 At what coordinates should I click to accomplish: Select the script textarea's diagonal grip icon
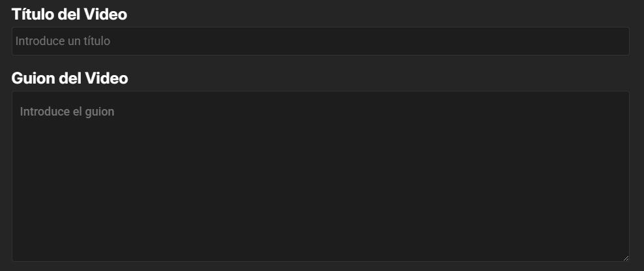pyautogui.click(x=626, y=258)
